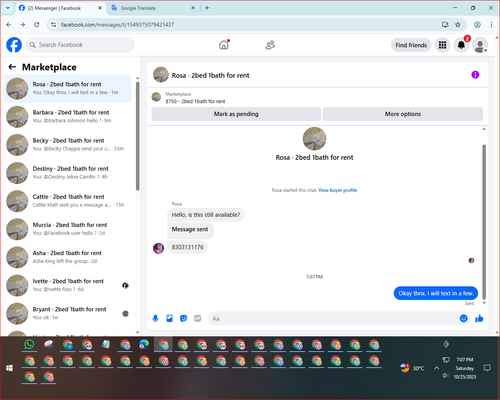Viewport: 500px width, 400px height.
Task: Send a thumbs up like
Action: (x=479, y=318)
